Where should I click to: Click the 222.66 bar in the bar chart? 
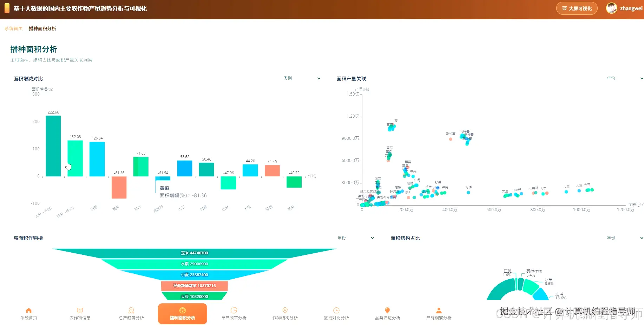[53, 146]
